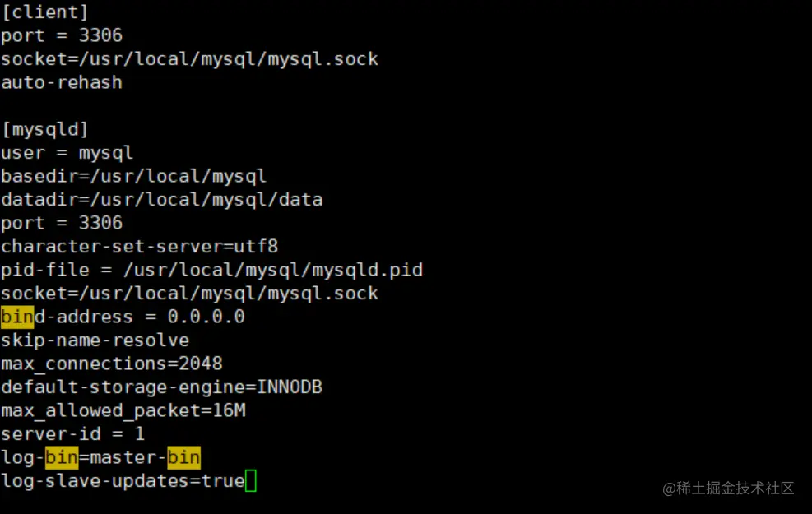Image resolution: width=812 pixels, height=514 pixels.
Task: Place cursor on auto-rehash line
Action: coord(62,82)
